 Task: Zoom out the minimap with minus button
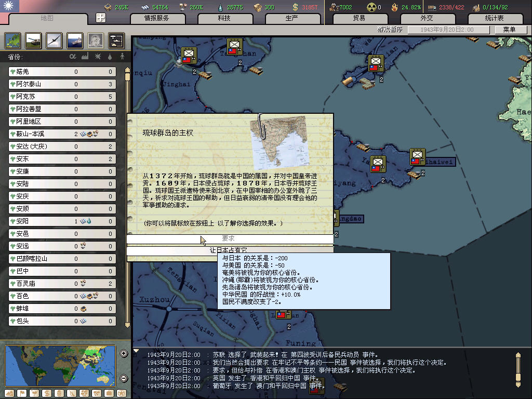(x=124, y=378)
